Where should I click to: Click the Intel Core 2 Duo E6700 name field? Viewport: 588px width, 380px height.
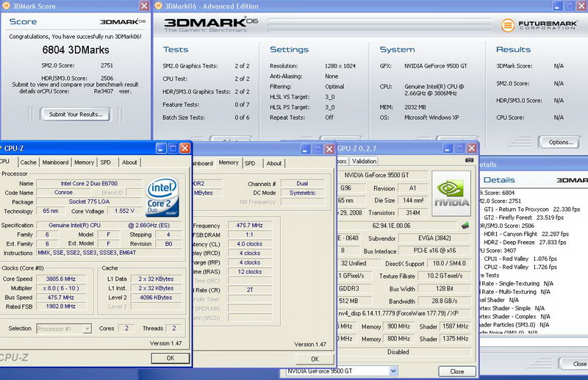[x=89, y=184]
